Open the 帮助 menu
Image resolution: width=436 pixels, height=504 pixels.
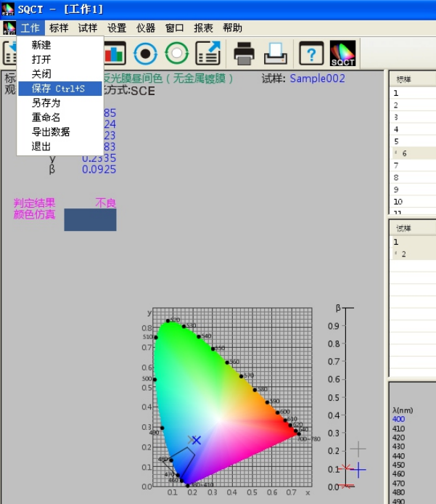233,28
